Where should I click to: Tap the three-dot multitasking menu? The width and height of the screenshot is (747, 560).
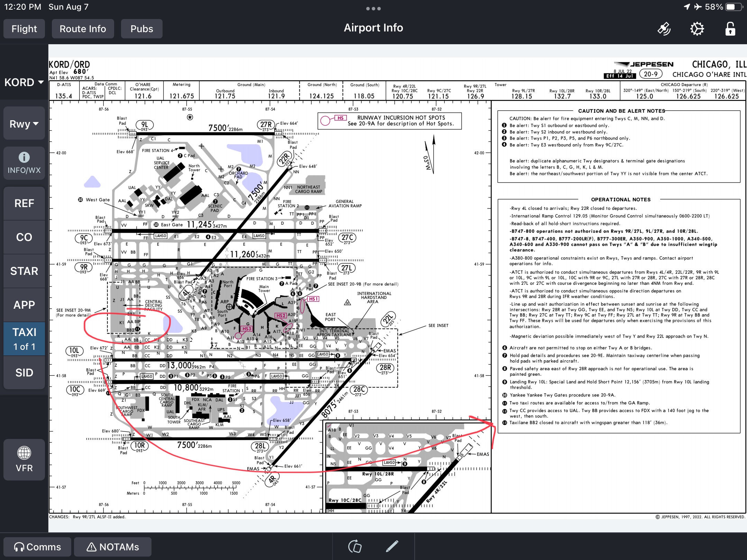click(373, 9)
